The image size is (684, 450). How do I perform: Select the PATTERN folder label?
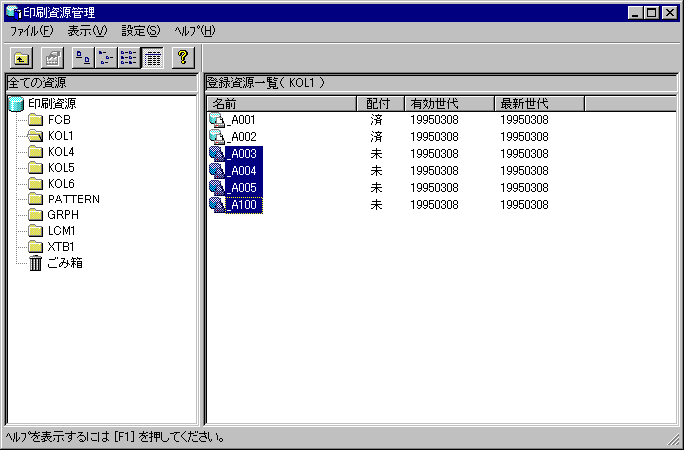pos(74,199)
